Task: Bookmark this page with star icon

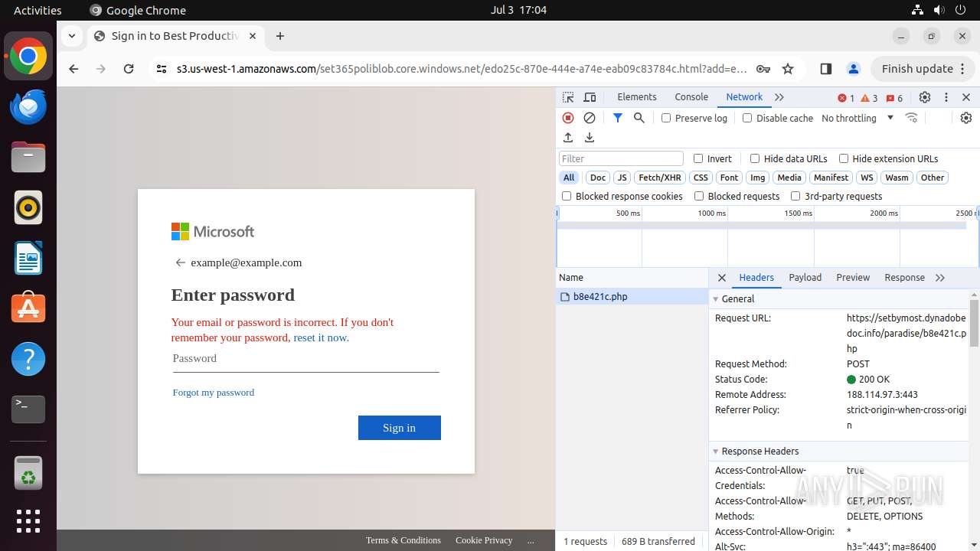Action: (x=788, y=69)
